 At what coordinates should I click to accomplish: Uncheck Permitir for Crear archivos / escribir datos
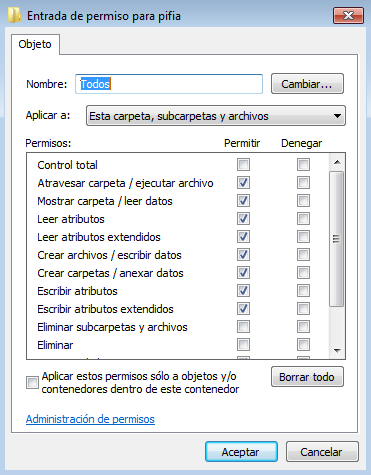tap(243, 255)
